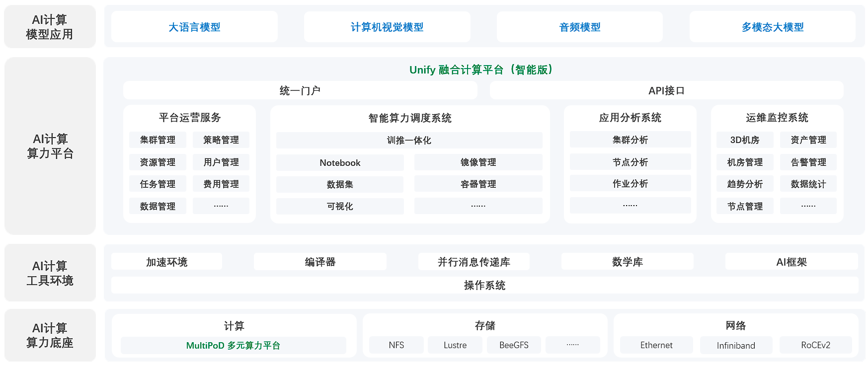Screen dimensions: 868x367
Task: Click the 趋势分析 cell
Action: point(745,184)
